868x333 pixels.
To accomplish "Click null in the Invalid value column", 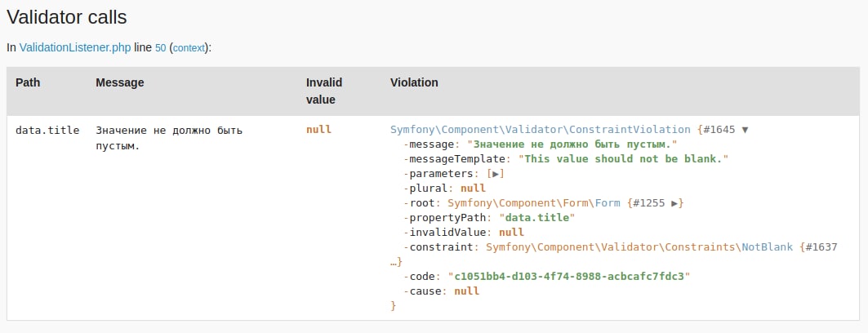I will click(x=318, y=130).
